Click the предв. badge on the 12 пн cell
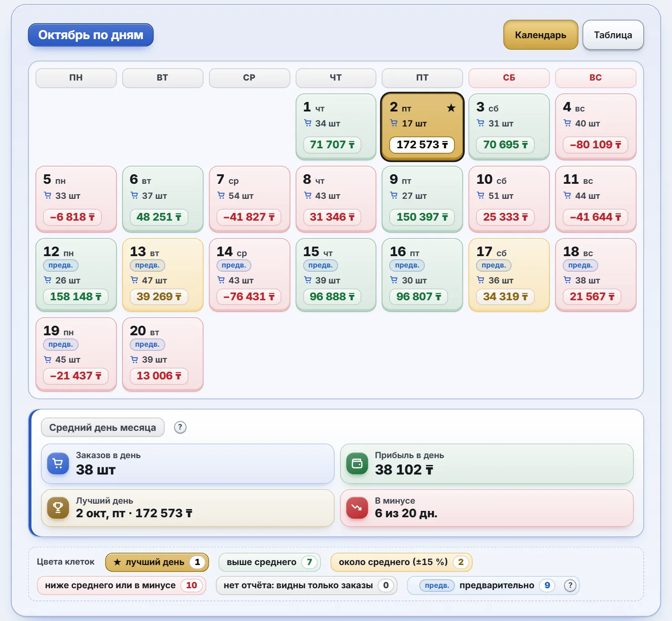 pos(61,265)
